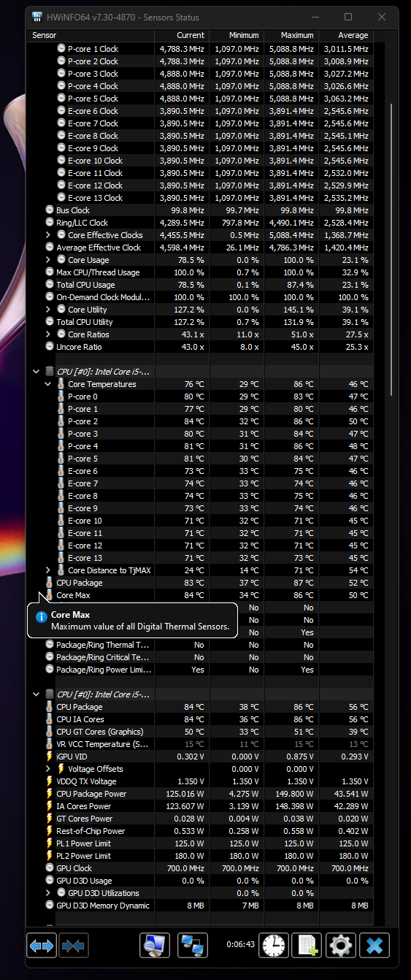This screenshot has width=411, height=980.
Task: Click the vertical scrollbar thumb
Action: (392, 248)
